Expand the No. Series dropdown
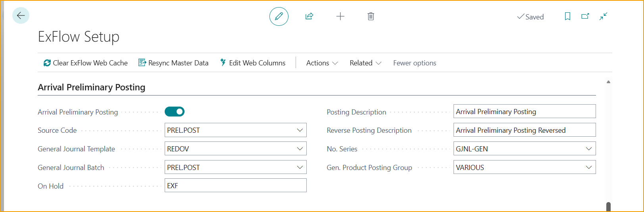This screenshot has width=644, height=212. (x=589, y=149)
